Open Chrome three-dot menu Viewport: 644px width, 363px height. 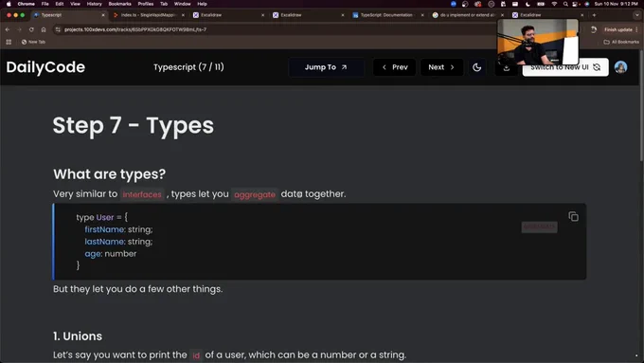point(637,29)
